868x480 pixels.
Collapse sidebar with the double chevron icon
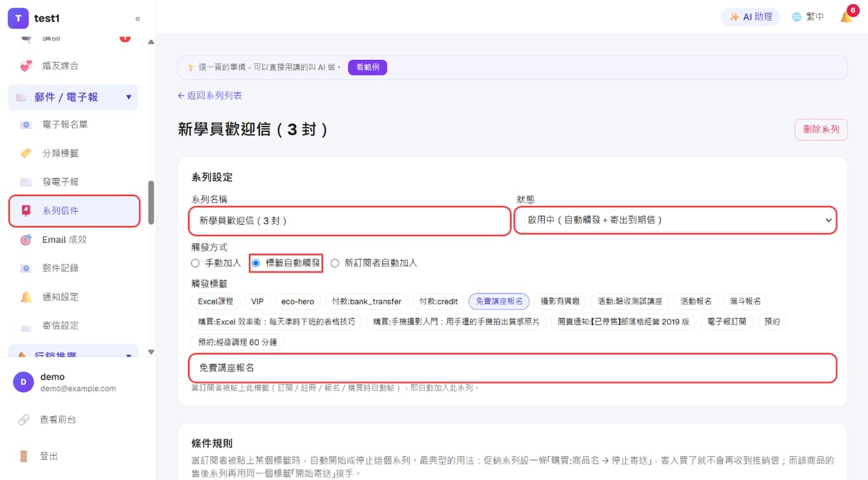138,19
